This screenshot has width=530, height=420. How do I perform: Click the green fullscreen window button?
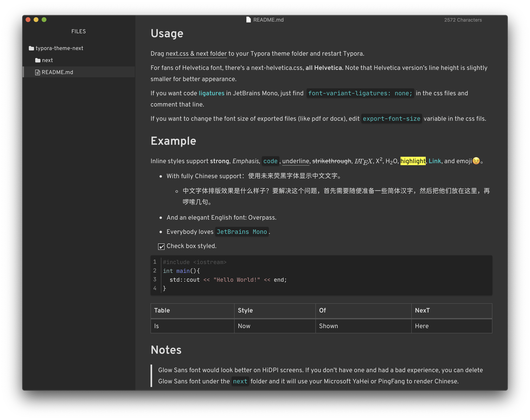click(44, 20)
